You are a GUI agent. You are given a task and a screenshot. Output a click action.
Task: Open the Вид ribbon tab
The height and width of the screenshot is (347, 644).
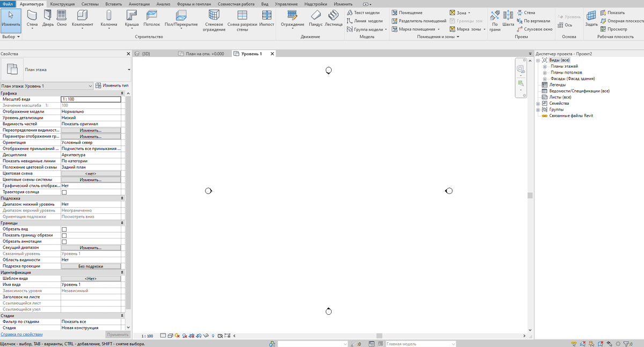click(x=265, y=4)
